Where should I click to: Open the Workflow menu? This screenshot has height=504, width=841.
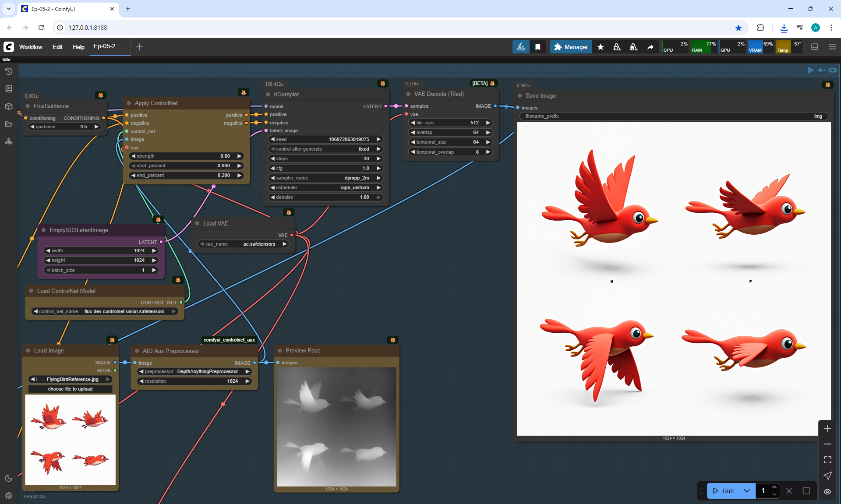click(x=31, y=47)
